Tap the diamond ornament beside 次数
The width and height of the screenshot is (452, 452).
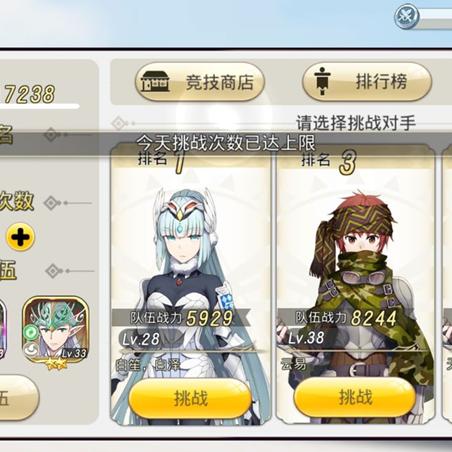coord(52,203)
